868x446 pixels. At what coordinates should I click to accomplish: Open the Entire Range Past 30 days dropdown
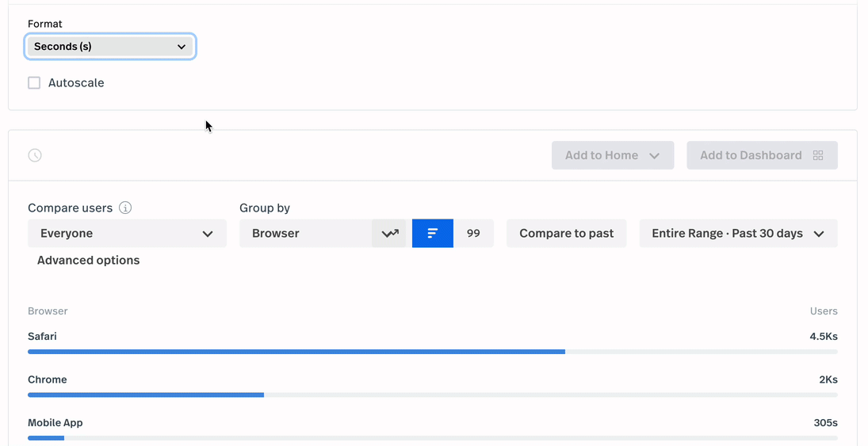(738, 234)
